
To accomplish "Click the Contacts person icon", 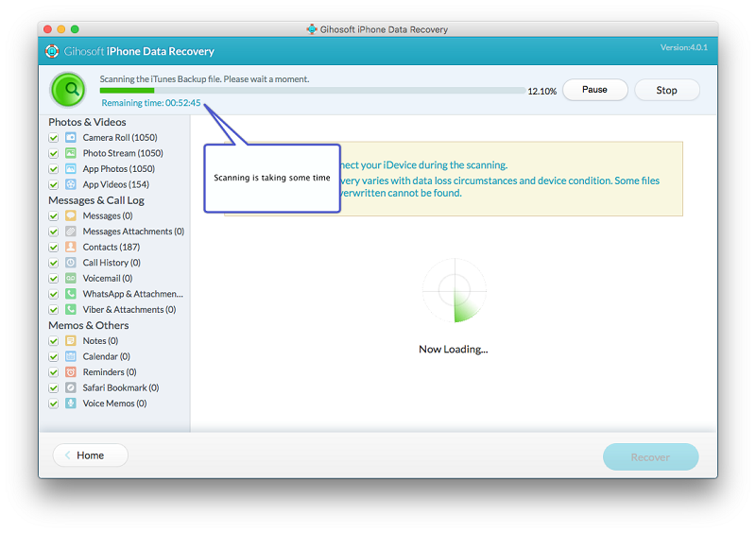I will click(x=71, y=247).
